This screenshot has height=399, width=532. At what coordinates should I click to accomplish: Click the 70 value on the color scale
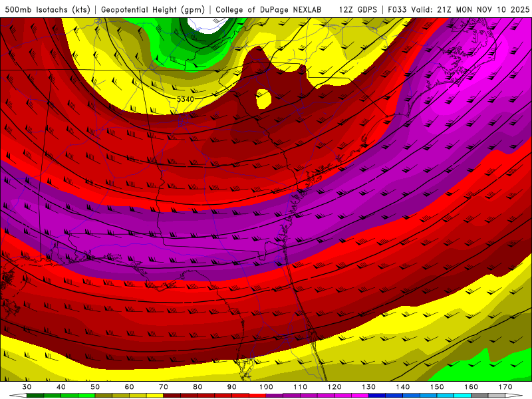click(164, 387)
